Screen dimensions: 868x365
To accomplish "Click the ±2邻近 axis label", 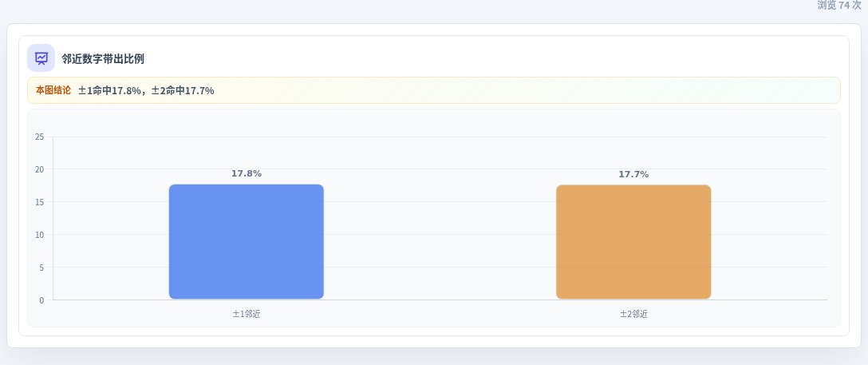I will (633, 314).
